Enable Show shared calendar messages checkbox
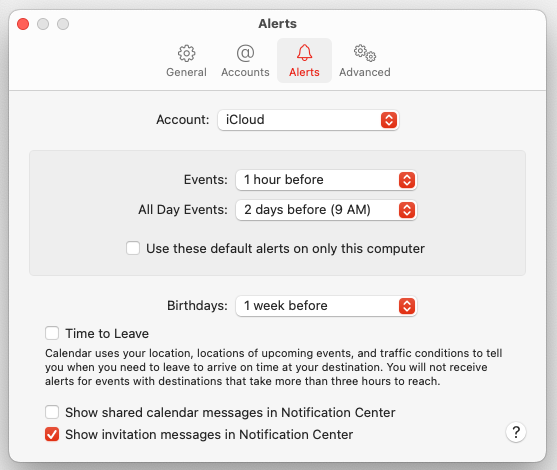 click(x=52, y=412)
